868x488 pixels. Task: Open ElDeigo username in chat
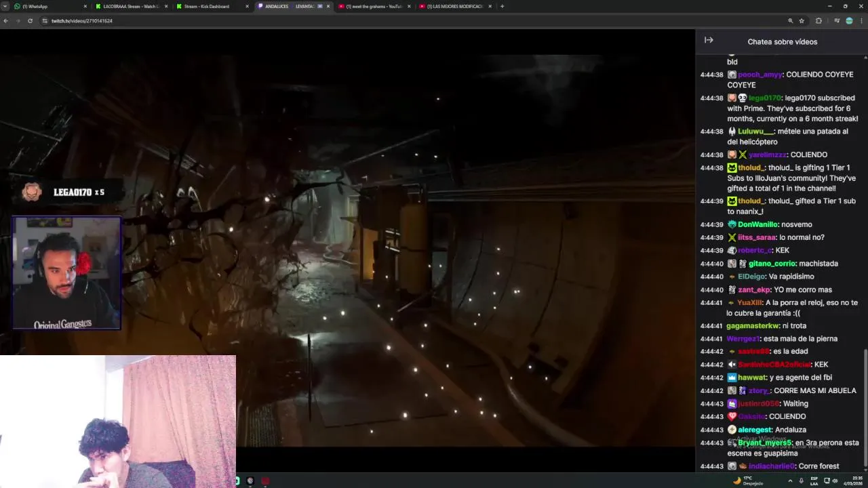[x=751, y=277]
